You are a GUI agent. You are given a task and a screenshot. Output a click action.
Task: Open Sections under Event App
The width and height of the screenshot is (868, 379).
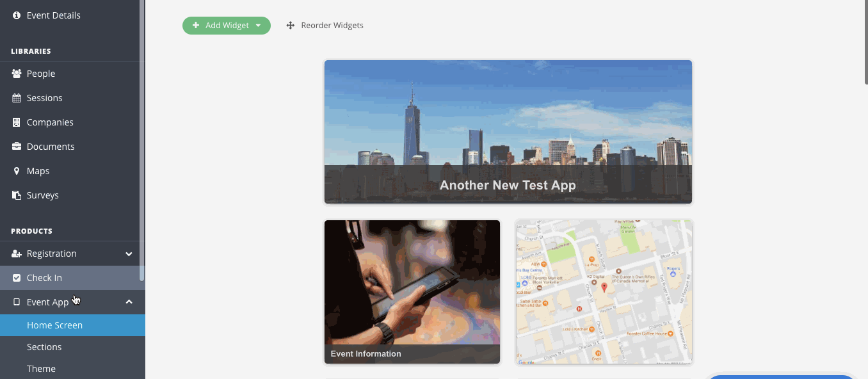(72, 347)
